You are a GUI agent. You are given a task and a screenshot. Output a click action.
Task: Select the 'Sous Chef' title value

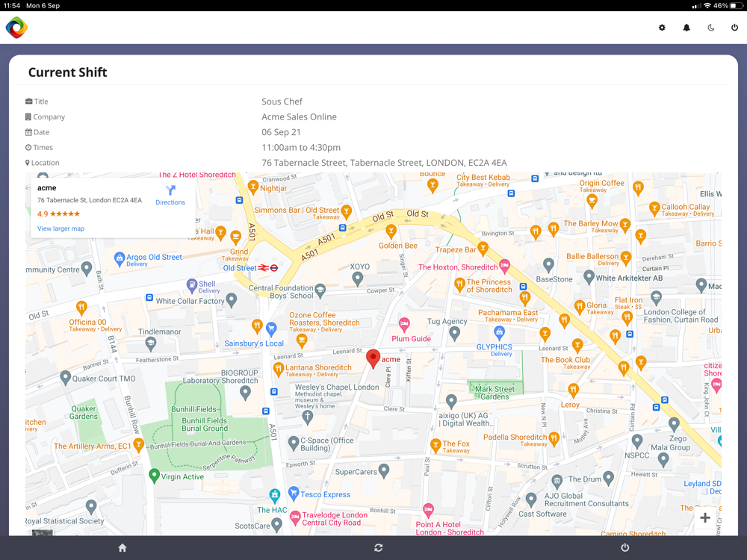[282, 102]
